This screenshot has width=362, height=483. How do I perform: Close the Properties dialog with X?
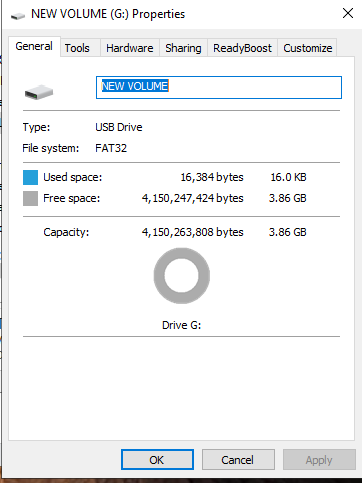[x=348, y=13]
